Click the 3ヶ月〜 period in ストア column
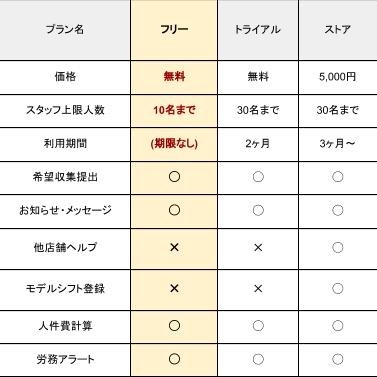This screenshot has width=377, height=377. click(x=337, y=144)
